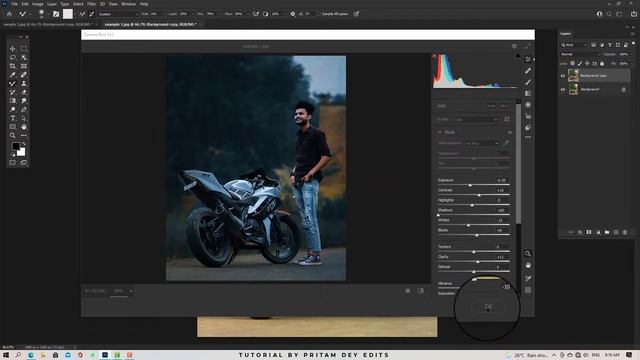Open the File menu

tap(14, 4)
